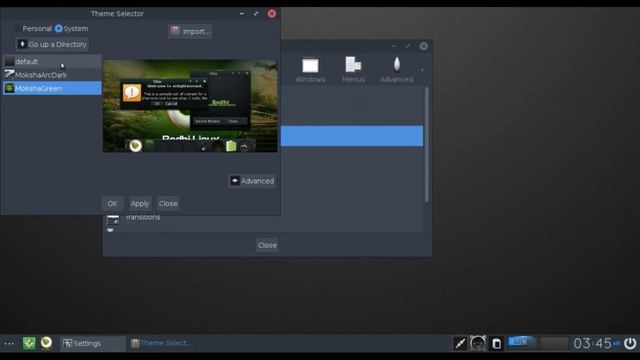Click the round gauge icon in system tray

pyautogui.click(x=478, y=343)
